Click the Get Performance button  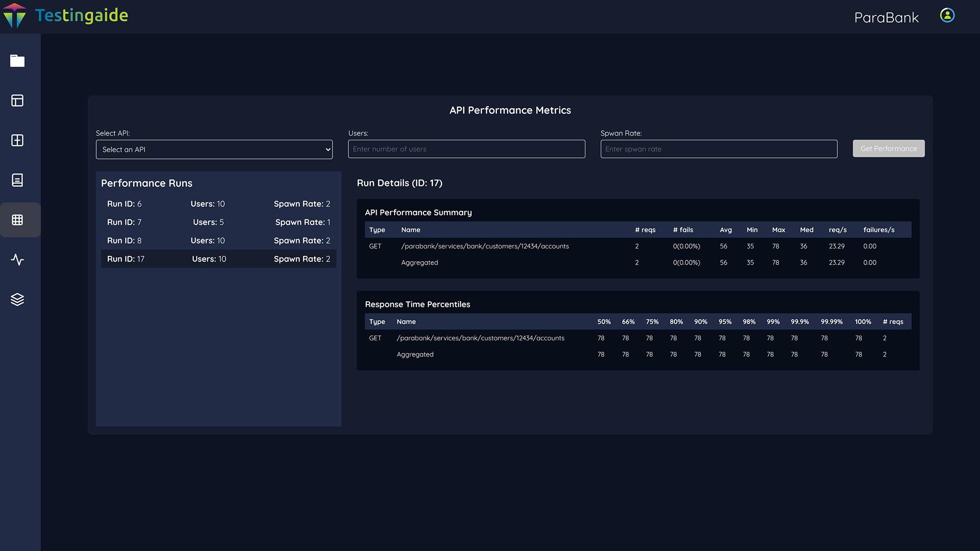coord(889,149)
